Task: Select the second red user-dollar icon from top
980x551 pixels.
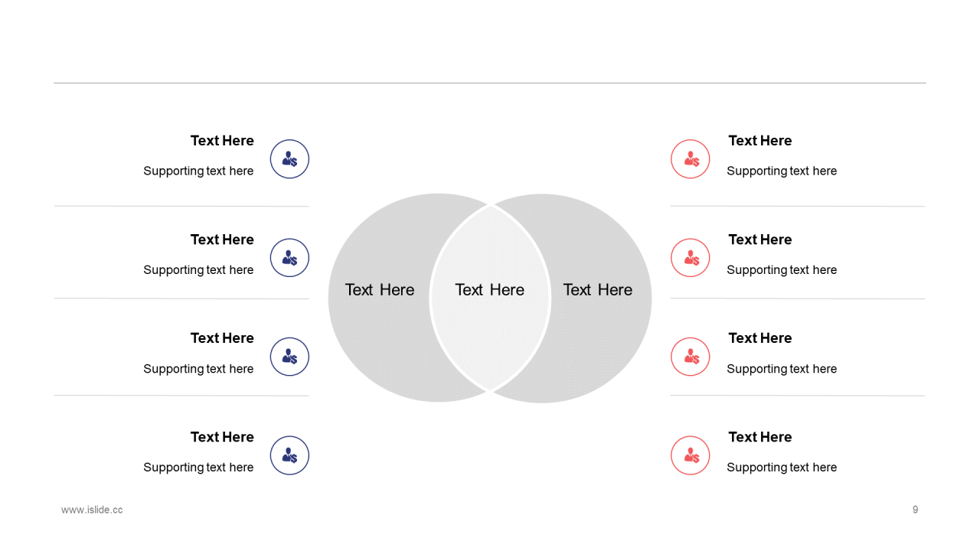Action: click(x=691, y=258)
